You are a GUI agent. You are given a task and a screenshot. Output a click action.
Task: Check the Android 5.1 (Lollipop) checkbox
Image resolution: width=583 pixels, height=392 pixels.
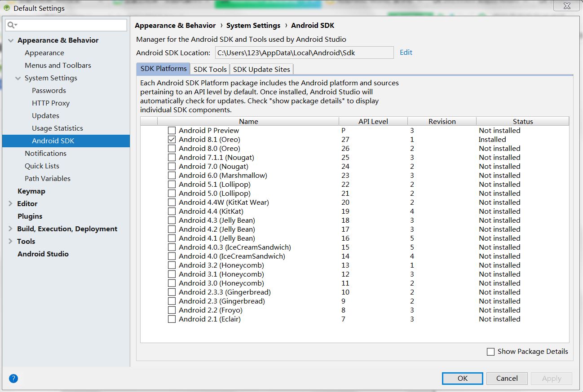(x=172, y=185)
